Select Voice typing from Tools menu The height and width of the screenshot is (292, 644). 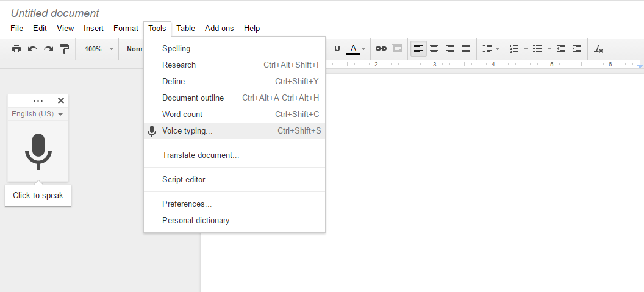point(187,131)
